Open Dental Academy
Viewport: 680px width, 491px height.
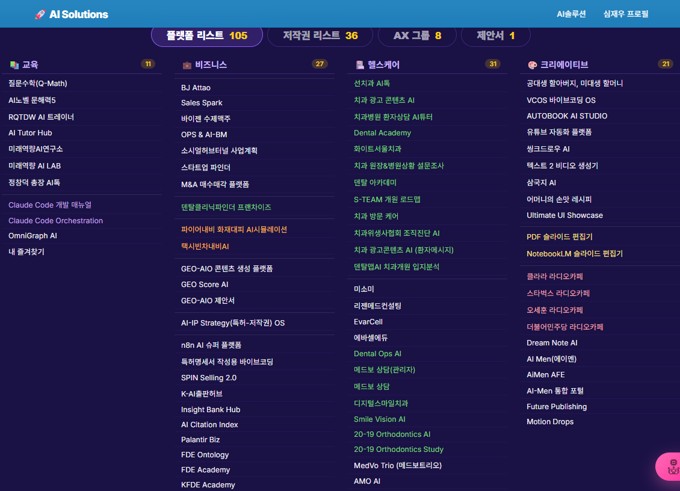pyautogui.click(x=382, y=133)
